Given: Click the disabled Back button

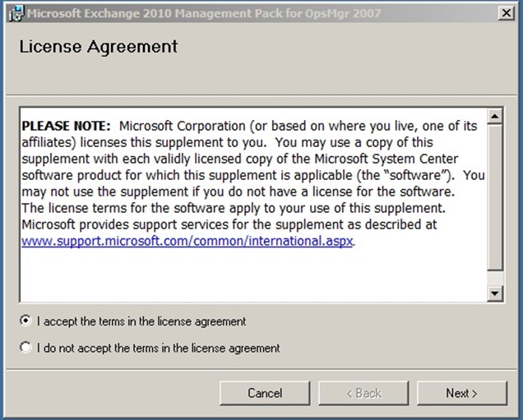Looking at the screenshot, I should click(x=363, y=393).
